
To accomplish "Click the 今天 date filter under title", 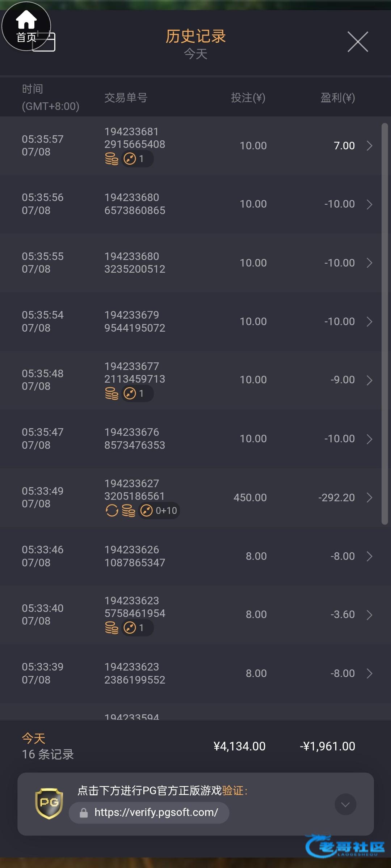I will pyautogui.click(x=195, y=54).
